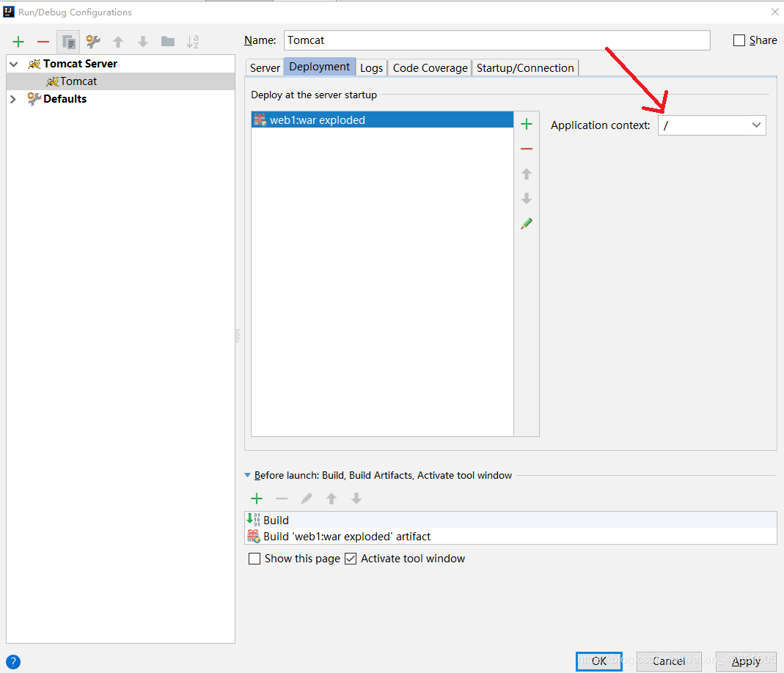Screen dimensions: 784x673
Task: Remove selected configuration with red minus
Action: (x=43, y=42)
